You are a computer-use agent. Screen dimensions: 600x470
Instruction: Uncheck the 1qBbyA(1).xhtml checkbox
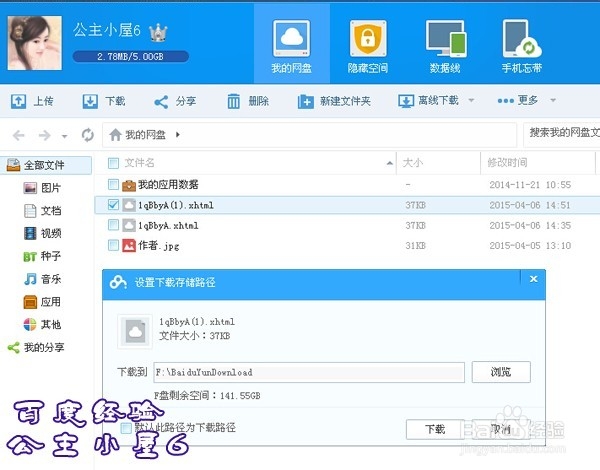tap(113, 205)
